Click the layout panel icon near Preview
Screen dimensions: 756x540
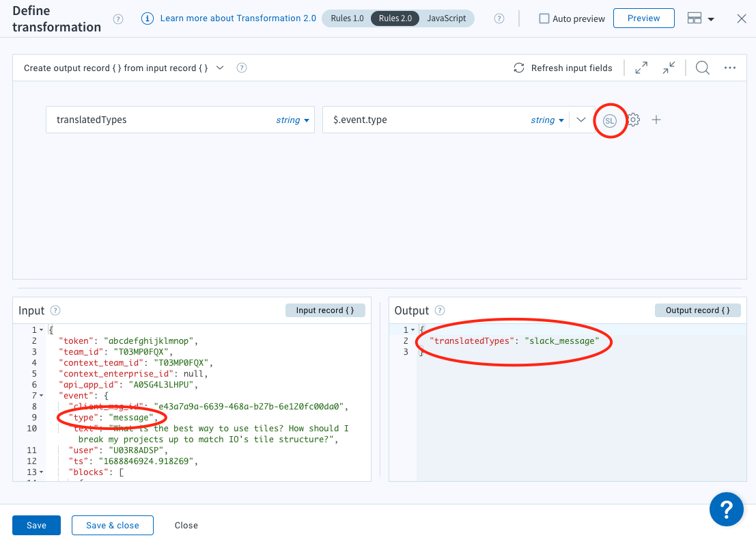pyautogui.click(x=696, y=18)
